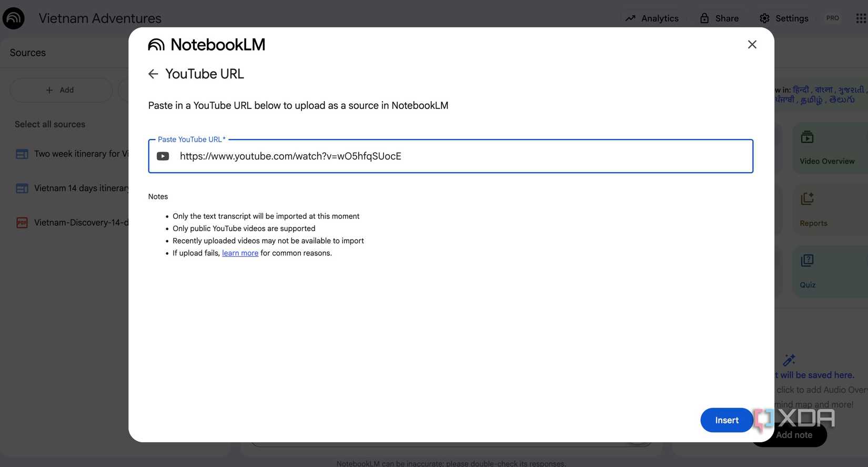The width and height of the screenshot is (868, 467).
Task: Click the web icon of Vietnam 14 days itinerary
Action: click(22, 188)
